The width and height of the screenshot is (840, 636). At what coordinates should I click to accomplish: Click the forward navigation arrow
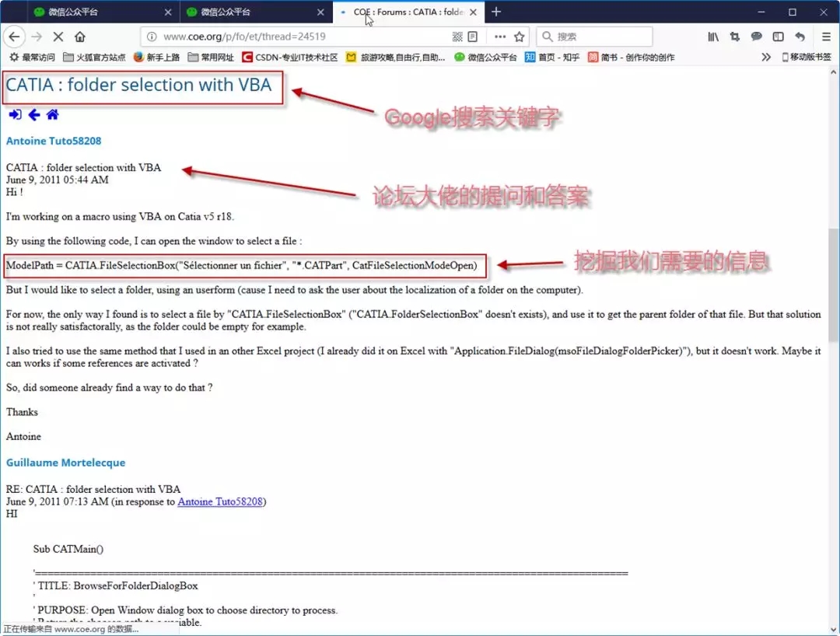pos(37,37)
